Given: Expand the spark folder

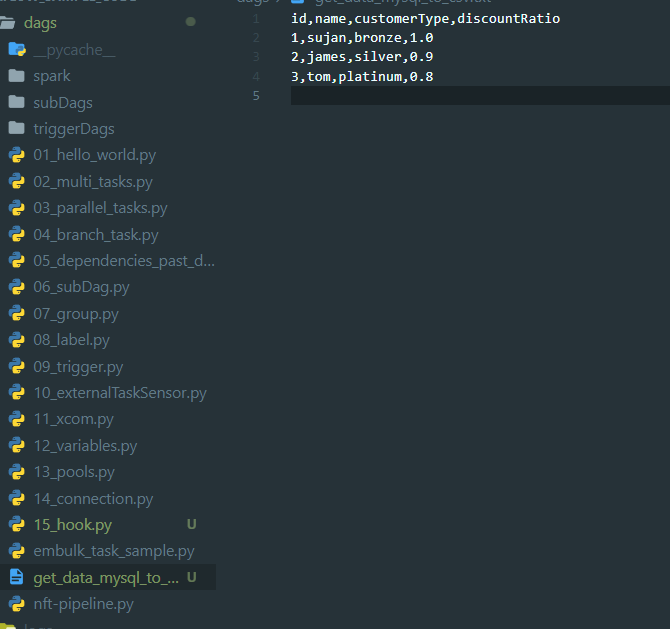Looking at the screenshot, I should pos(52,76).
